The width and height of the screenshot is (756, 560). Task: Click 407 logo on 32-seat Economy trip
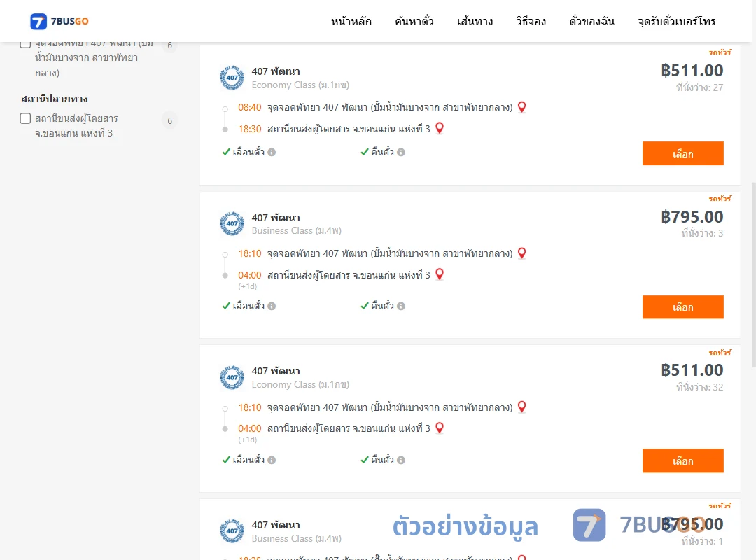(x=232, y=378)
